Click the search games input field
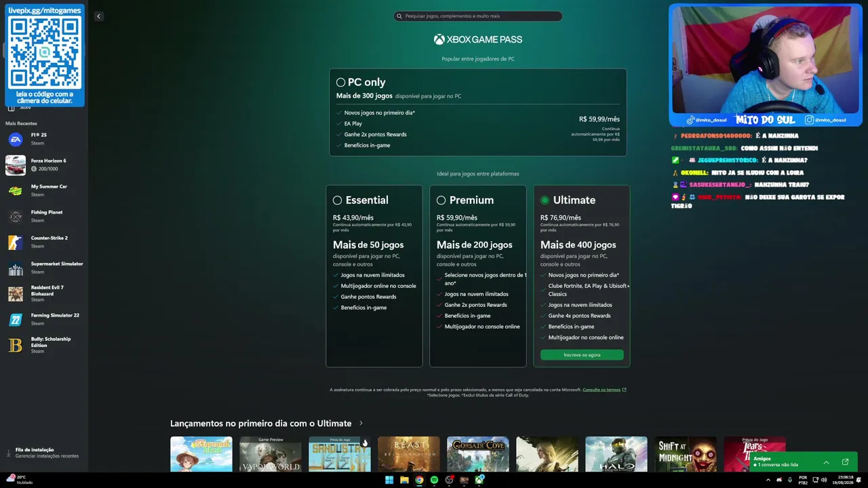The width and height of the screenshot is (868, 488). click(478, 16)
